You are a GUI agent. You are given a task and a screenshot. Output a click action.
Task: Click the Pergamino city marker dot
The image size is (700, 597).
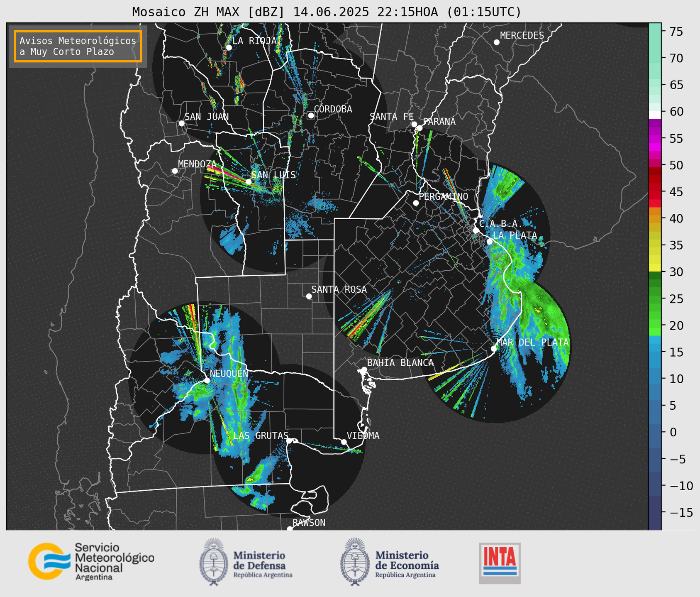pos(416,203)
